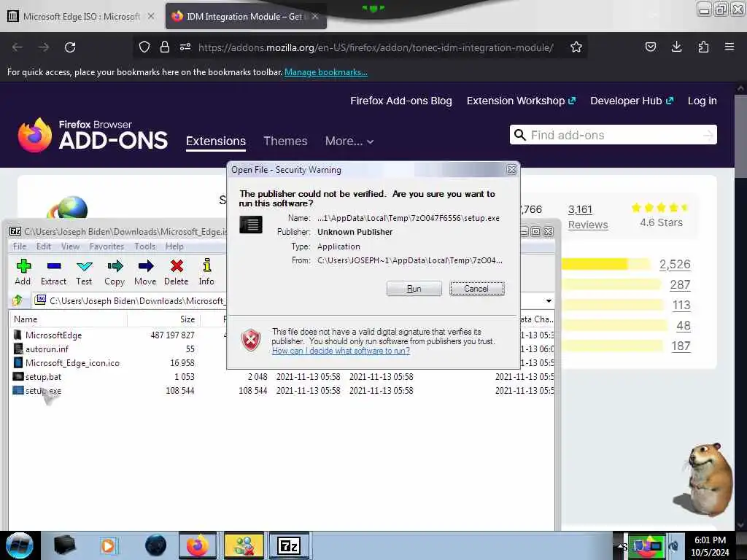Open Manage bookmarks link

click(326, 72)
